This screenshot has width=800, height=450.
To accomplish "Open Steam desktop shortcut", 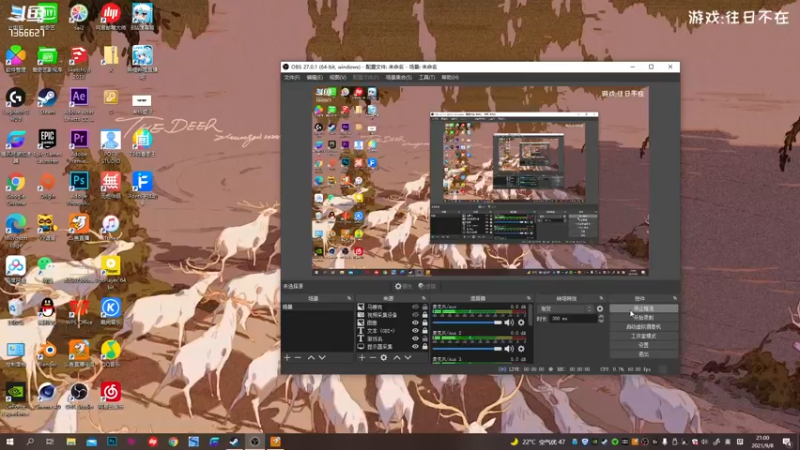I will pyautogui.click(x=47, y=101).
